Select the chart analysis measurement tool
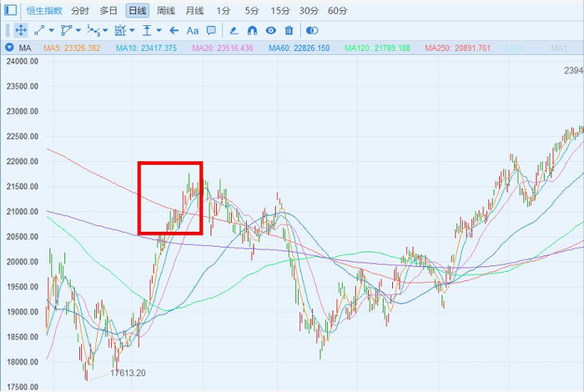The height and width of the screenshot is (392, 584). [120, 31]
